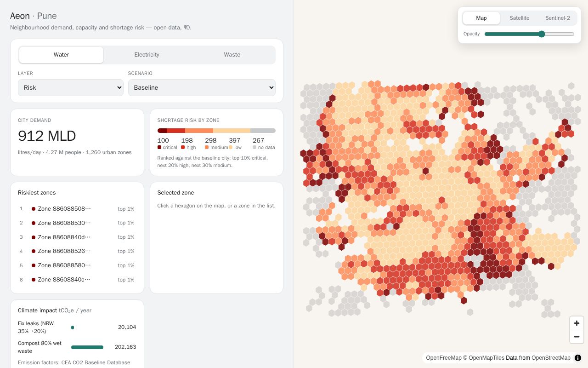Click the count 100 under shortage risk
588x368 pixels.
[x=163, y=140]
